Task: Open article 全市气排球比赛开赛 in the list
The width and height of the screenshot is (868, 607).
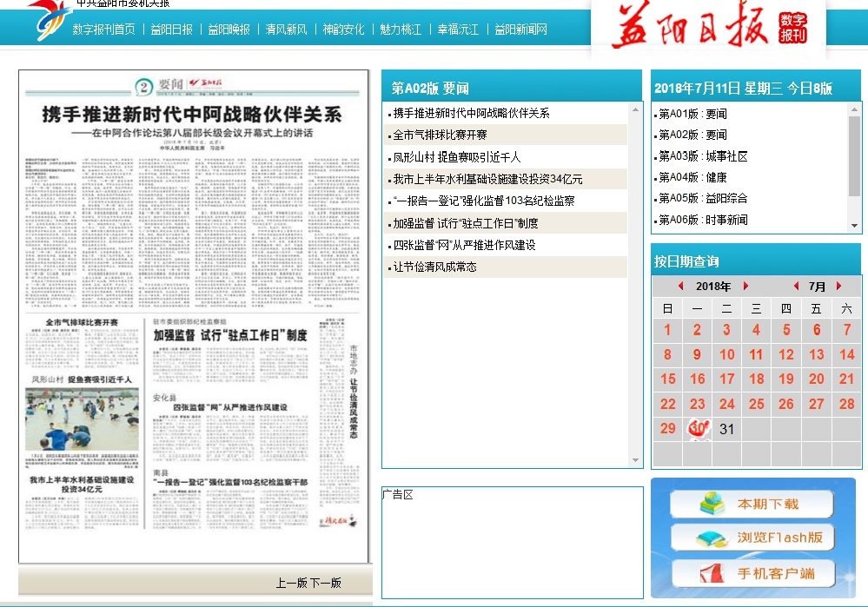Action: [440, 135]
